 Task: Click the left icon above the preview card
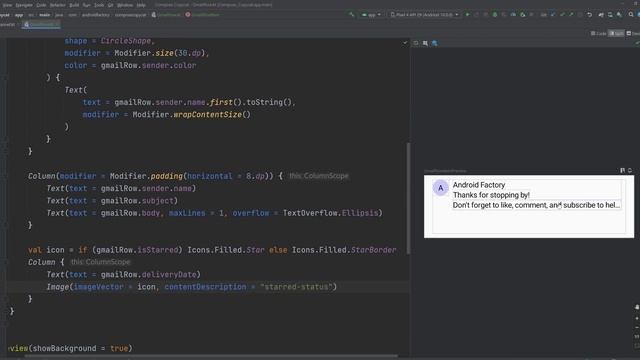(622, 170)
